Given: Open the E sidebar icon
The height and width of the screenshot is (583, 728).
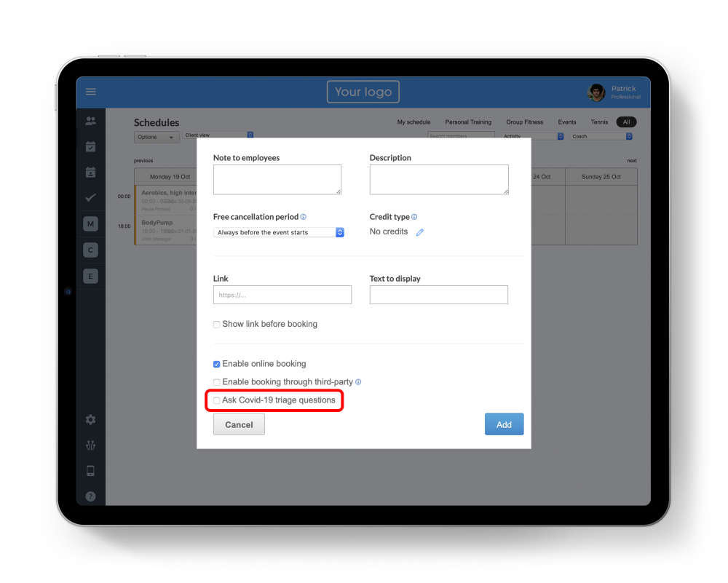Looking at the screenshot, I should [90, 276].
